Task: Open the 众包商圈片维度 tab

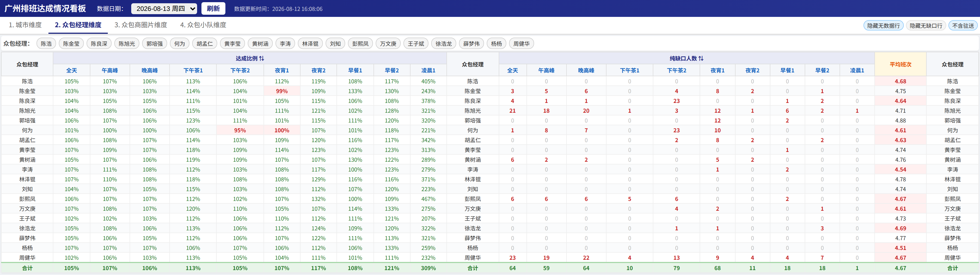Action: pos(141,25)
